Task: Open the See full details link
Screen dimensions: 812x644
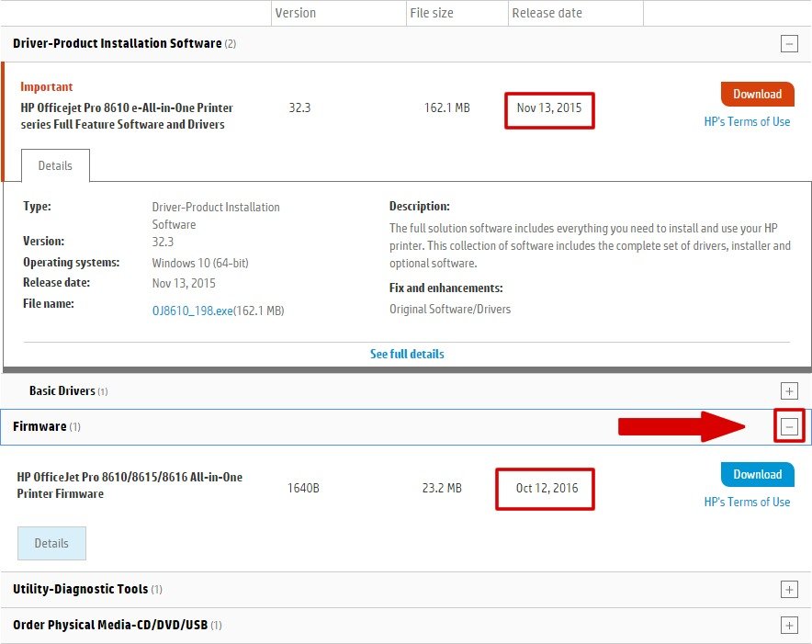Action: coord(407,354)
